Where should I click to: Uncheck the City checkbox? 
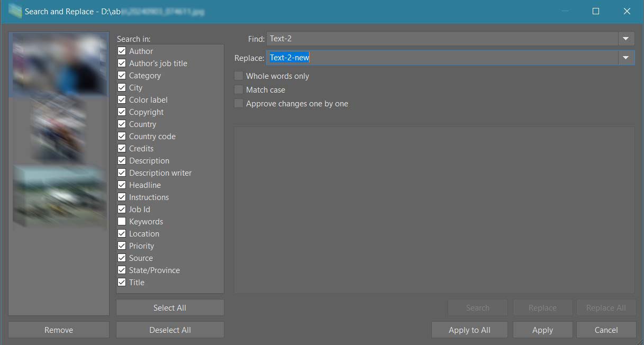click(x=122, y=88)
